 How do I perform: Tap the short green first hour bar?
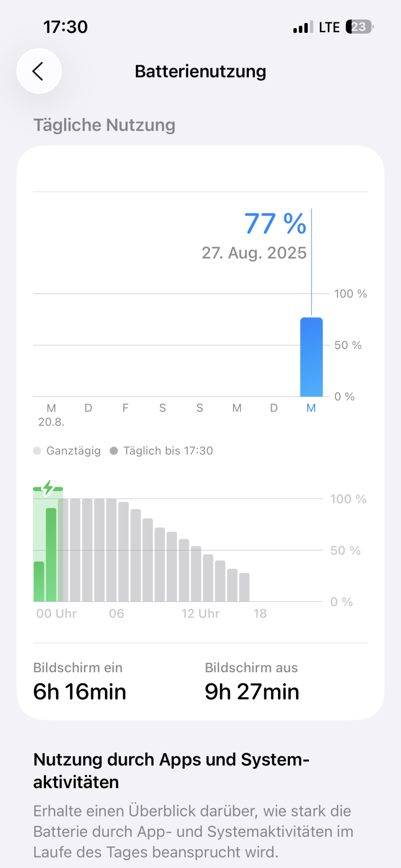pyautogui.click(x=39, y=582)
